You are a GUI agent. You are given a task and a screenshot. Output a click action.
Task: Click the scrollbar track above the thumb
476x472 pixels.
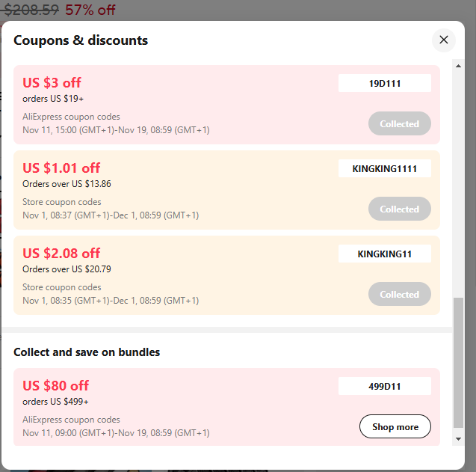pos(458,184)
